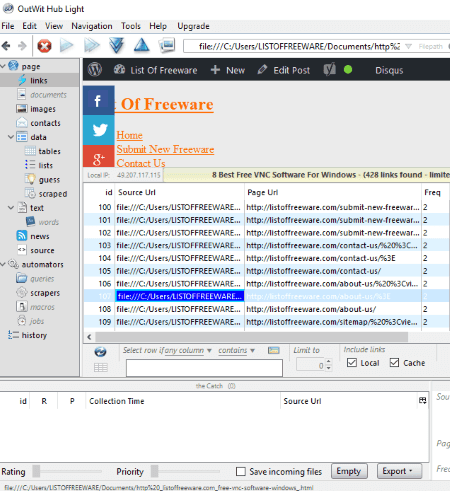Viewport: 450px width, 491px height.
Task: Click the blue downward dig arrow icon
Action: [116, 45]
